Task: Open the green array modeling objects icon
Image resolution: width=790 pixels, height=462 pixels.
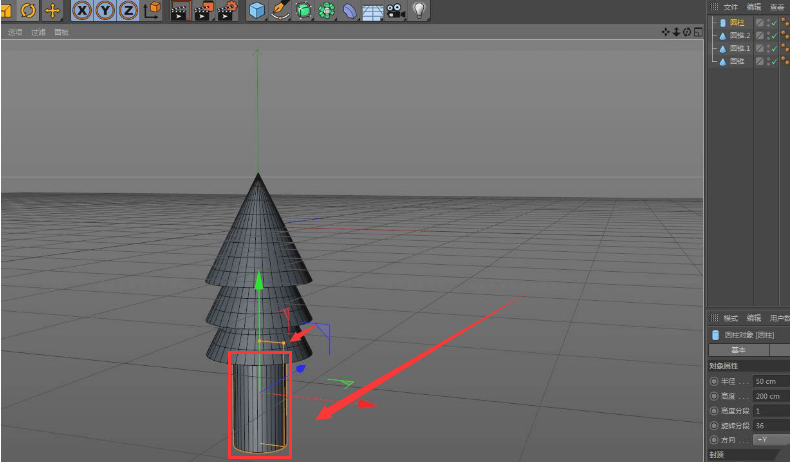Action: click(x=326, y=10)
